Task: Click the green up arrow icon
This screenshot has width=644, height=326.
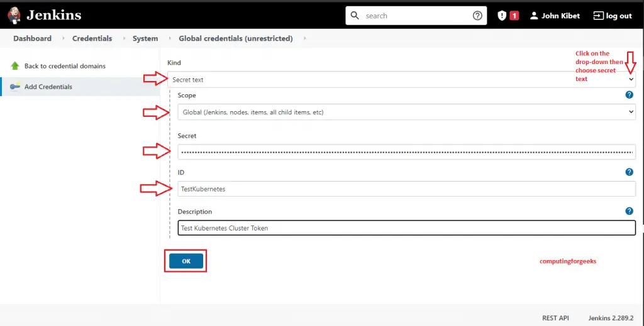Action: (x=15, y=65)
